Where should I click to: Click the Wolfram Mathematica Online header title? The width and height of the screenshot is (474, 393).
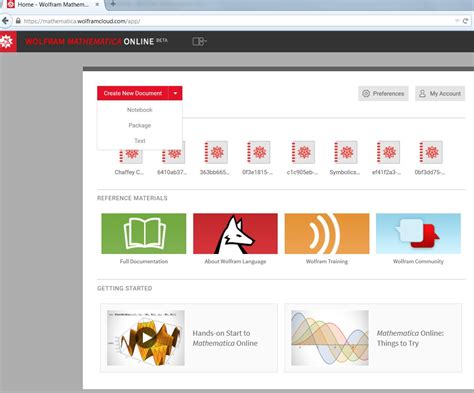pos(96,41)
